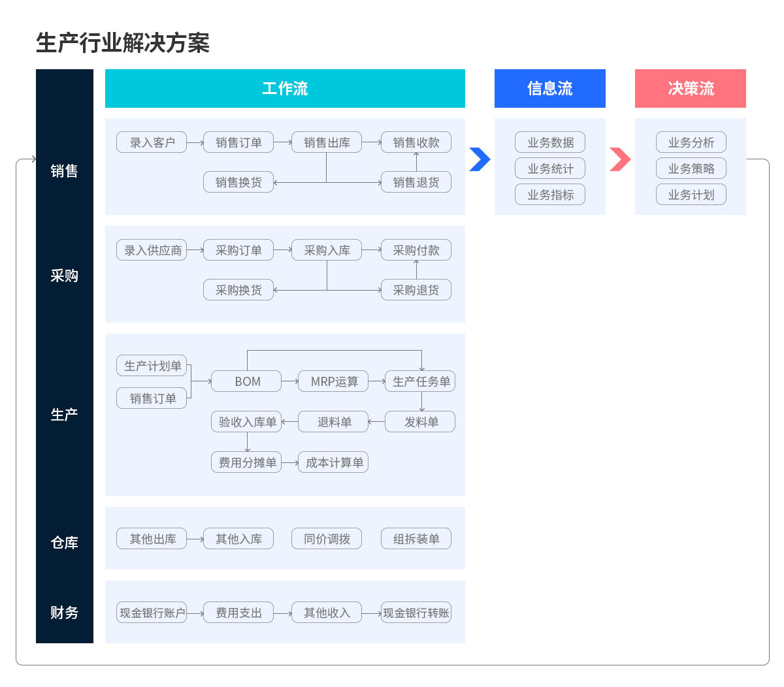
Task: Click the 生产任务单 box
Action: pos(420,381)
